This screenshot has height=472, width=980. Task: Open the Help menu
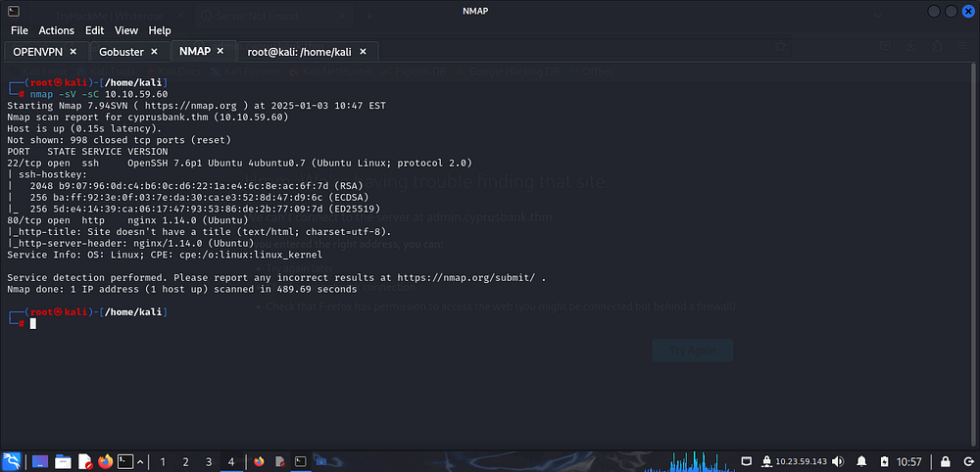(160, 30)
